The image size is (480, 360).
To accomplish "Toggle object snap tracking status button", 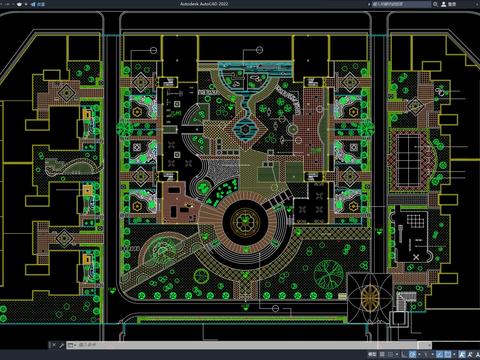I will point(440,354).
